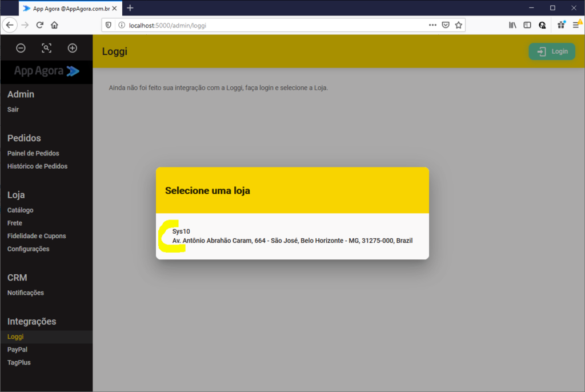Open Fidelidade e Cupons
The height and width of the screenshot is (392, 585).
point(37,236)
